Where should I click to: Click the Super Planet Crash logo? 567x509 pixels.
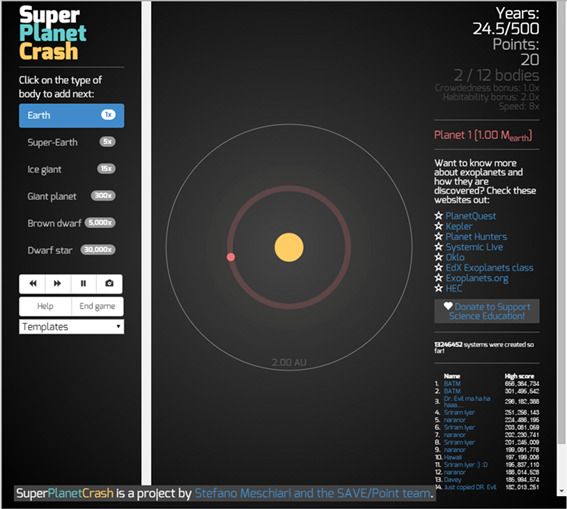(52, 33)
